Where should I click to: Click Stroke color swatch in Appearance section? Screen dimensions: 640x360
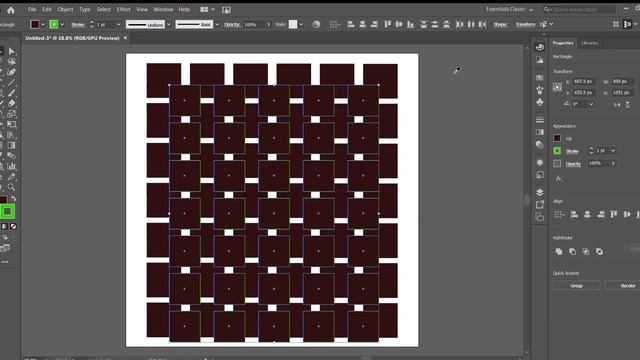click(557, 151)
